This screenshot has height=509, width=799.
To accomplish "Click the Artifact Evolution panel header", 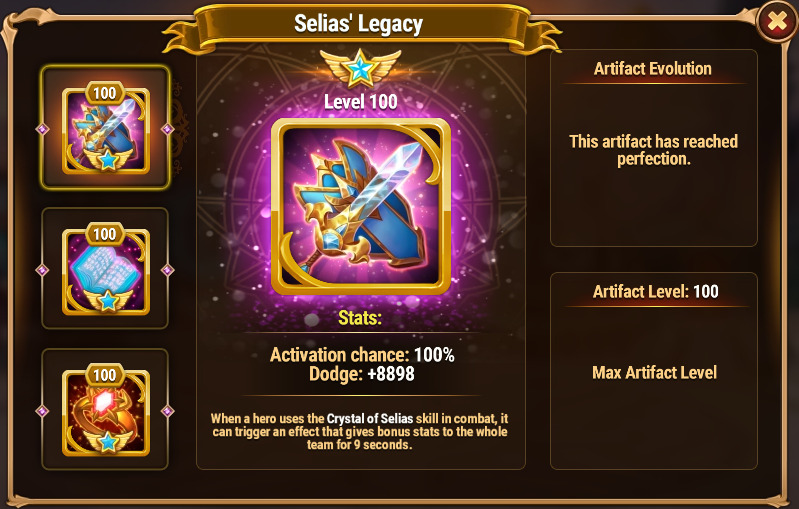I will pyautogui.click(x=653, y=68).
